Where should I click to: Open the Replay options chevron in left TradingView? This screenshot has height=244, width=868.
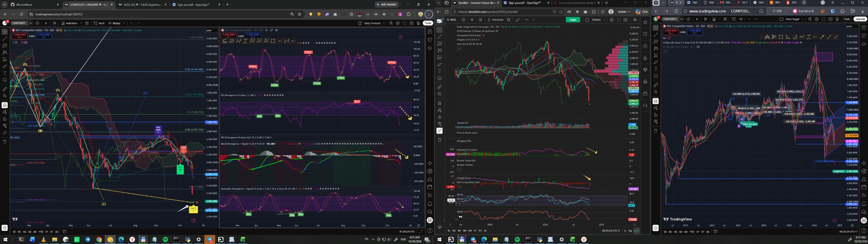pyautogui.click(x=124, y=23)
